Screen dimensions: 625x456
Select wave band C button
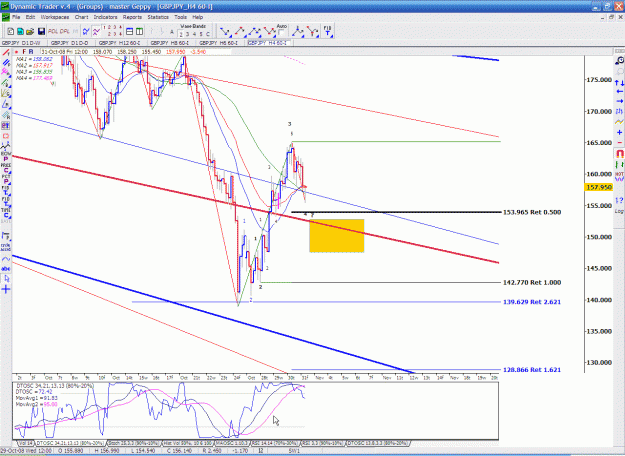tap(208, 34)
